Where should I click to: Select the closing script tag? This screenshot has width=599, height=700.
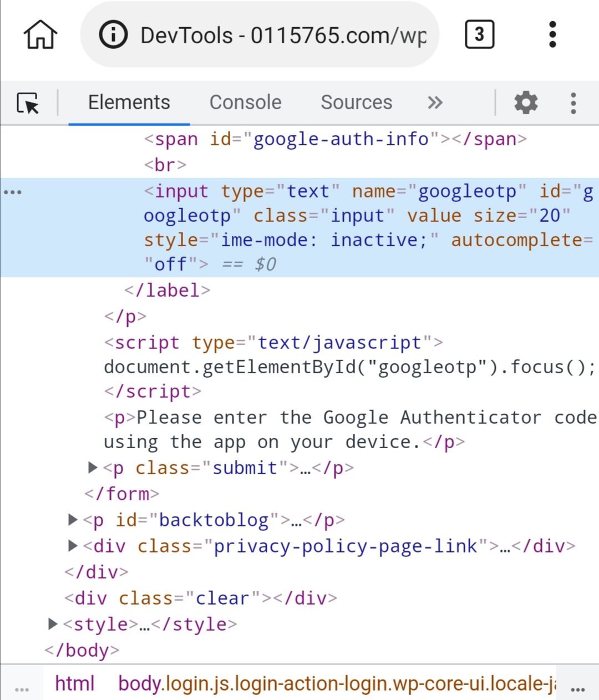pos(153,391)
